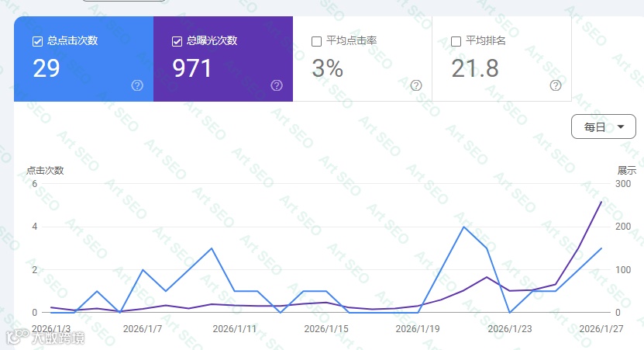Click the 点击次数 axis title
The image size is (644, 350).
[x=45, y=170]
